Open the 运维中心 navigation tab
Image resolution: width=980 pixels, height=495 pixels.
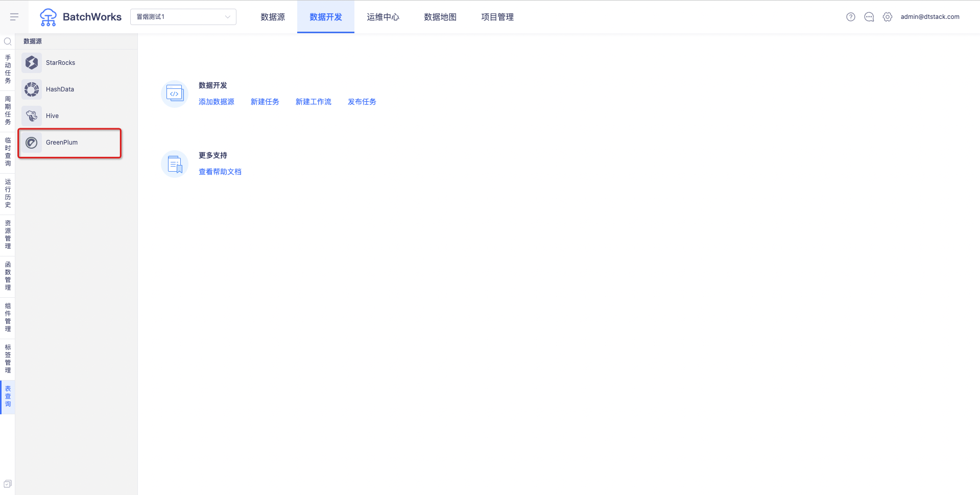click(x=383, y=17)
